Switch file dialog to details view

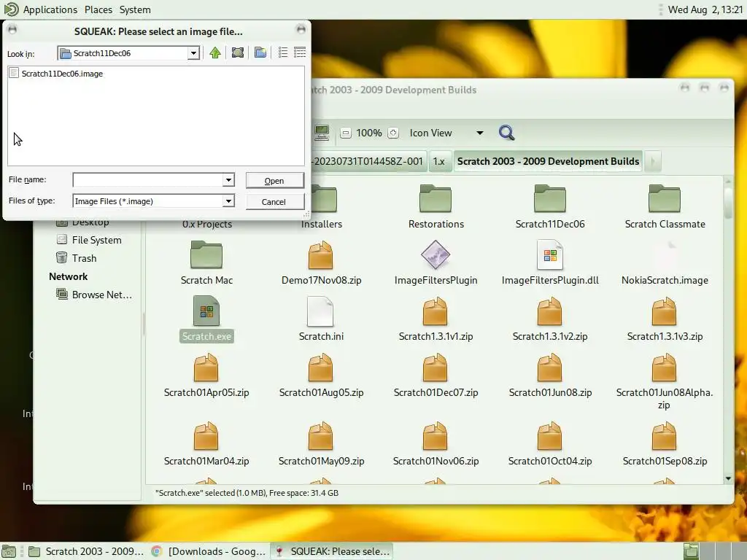pos(300,52)
